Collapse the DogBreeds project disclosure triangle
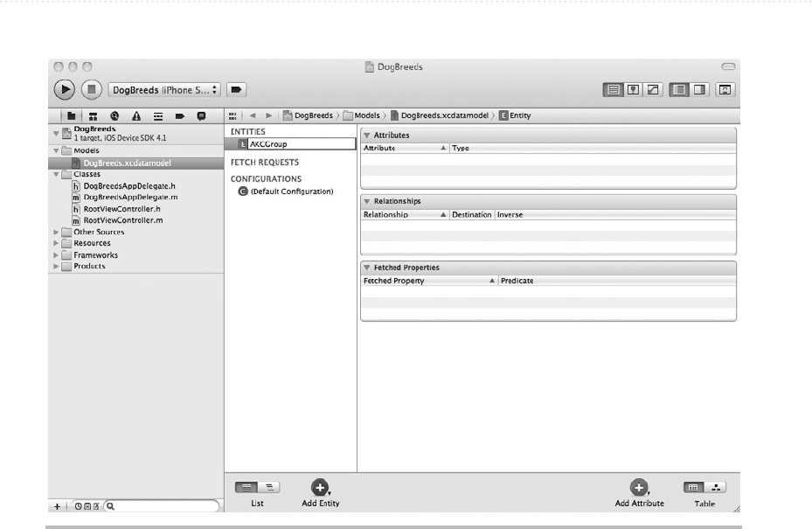Image resolution: width=812 pixels, height=529 pixels. coord(56,133)
